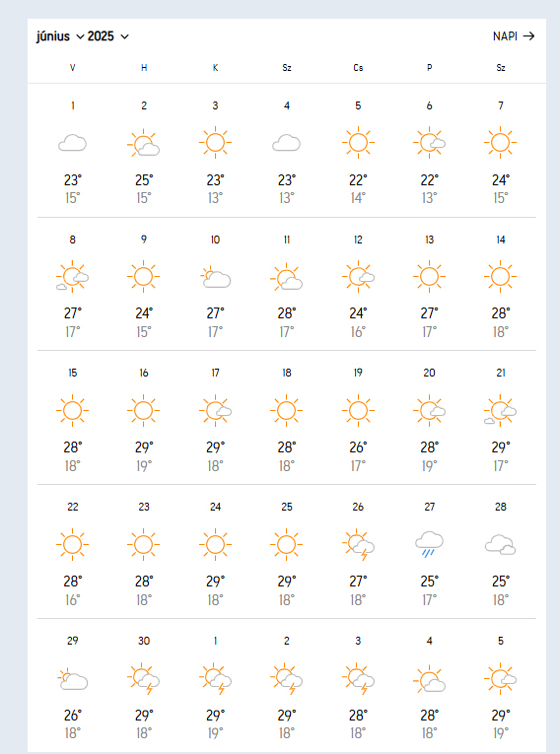Expand the 2025 year selector
This screenshot has height=754, width=560.
point(108,36)
